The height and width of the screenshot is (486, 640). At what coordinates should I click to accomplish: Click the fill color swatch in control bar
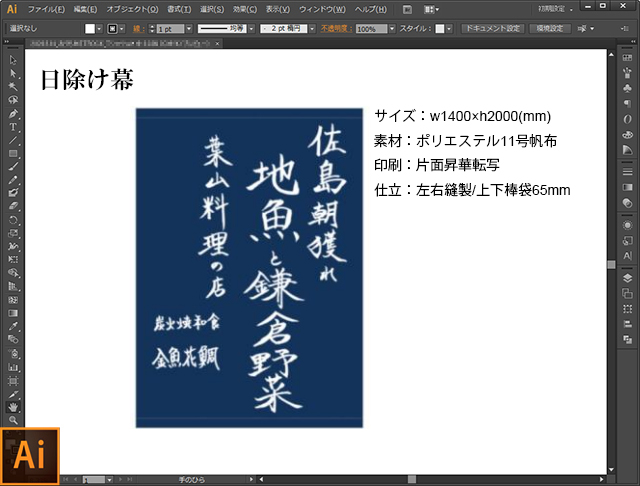coord(89,29)
